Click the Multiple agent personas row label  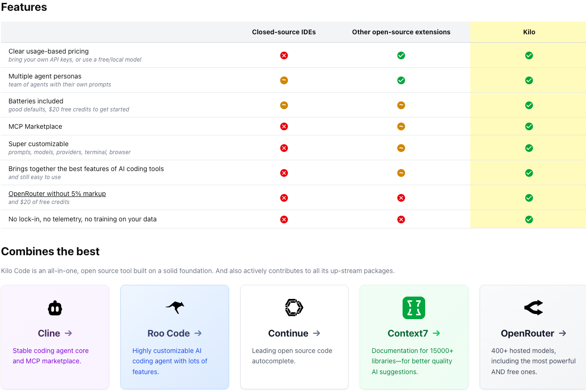point(45,76)
